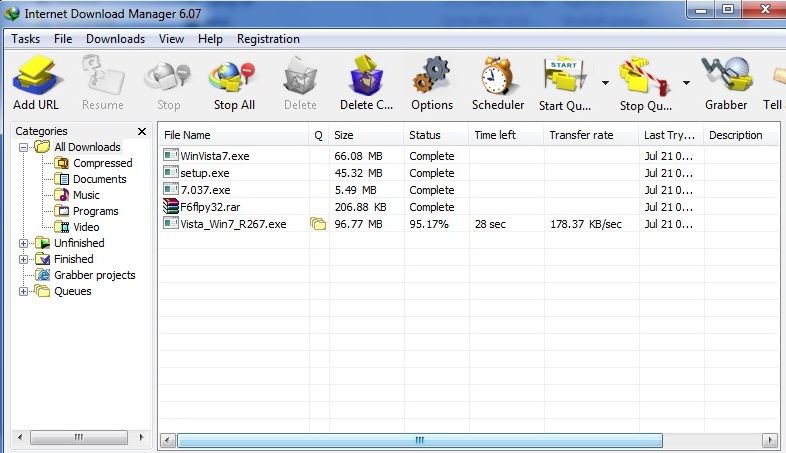
Task: Click the Stop All toolbar icon
Action: [232, 77]
